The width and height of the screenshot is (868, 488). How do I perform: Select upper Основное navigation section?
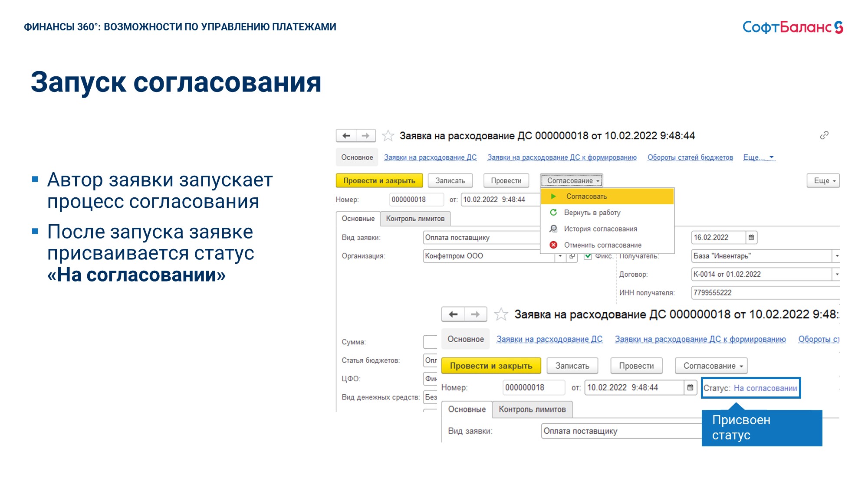tap(357, 157)
